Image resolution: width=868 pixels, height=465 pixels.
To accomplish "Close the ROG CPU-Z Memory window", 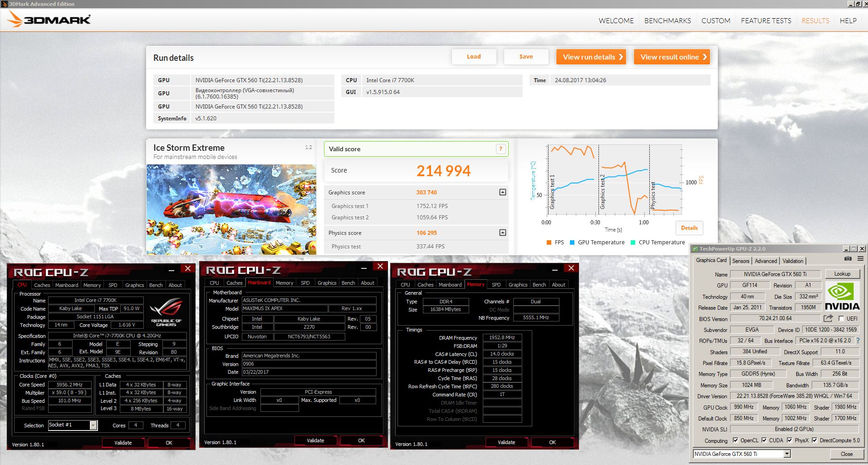I will 571,268.
